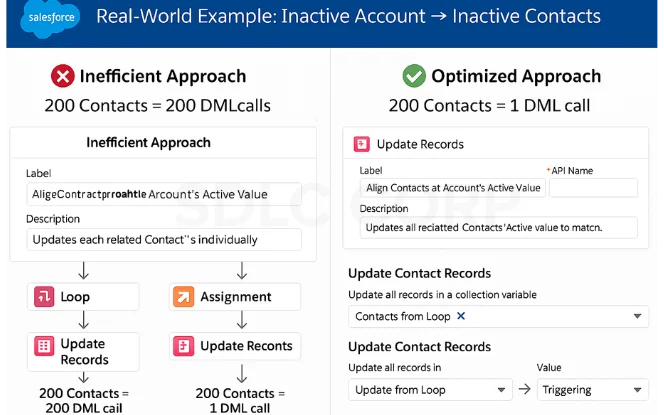Click the Salesforce cloud logo

pyautogui.click(x=50, y=18)
